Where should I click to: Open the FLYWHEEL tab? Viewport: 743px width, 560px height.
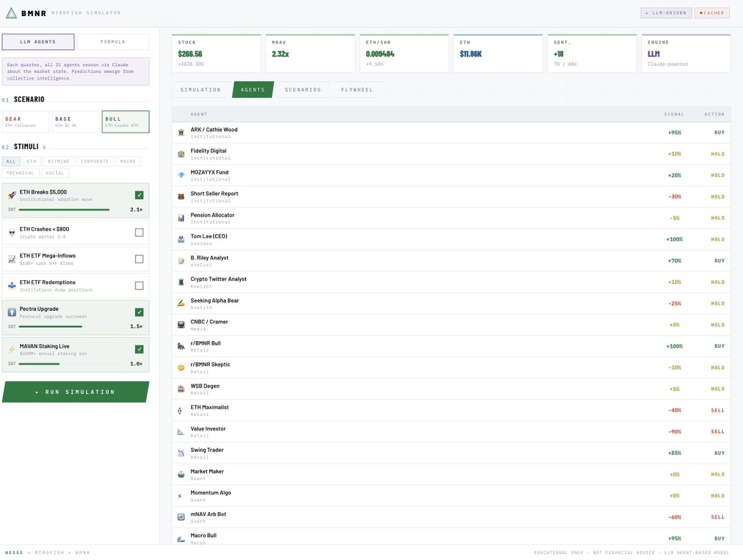click(357, 90)
